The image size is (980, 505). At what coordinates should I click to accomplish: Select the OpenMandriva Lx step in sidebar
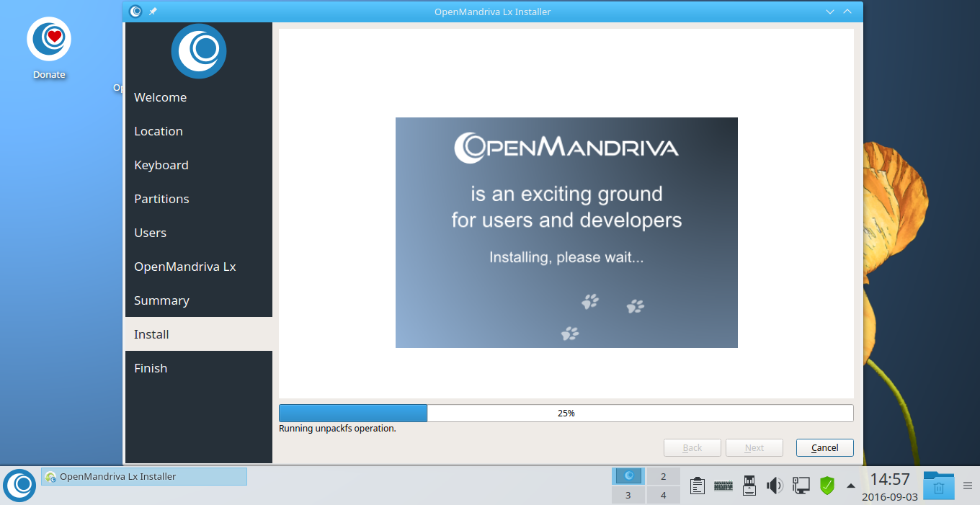[x=199, y=267]
